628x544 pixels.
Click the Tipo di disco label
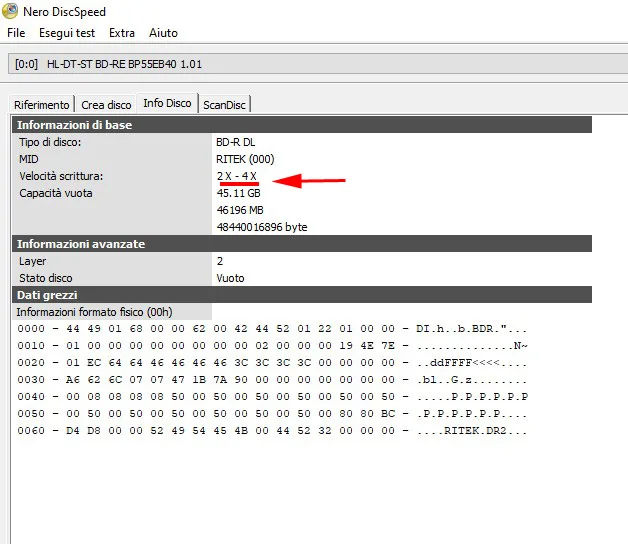point(50,142)
